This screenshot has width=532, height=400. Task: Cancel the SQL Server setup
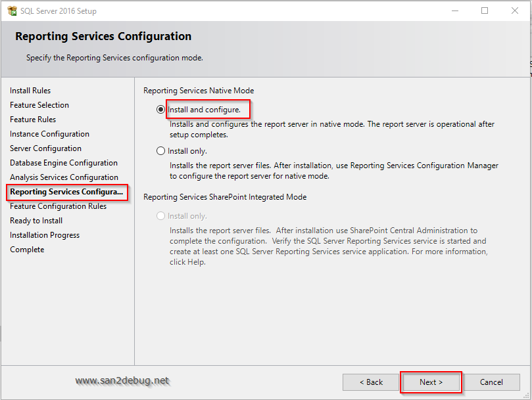point(491,382)
